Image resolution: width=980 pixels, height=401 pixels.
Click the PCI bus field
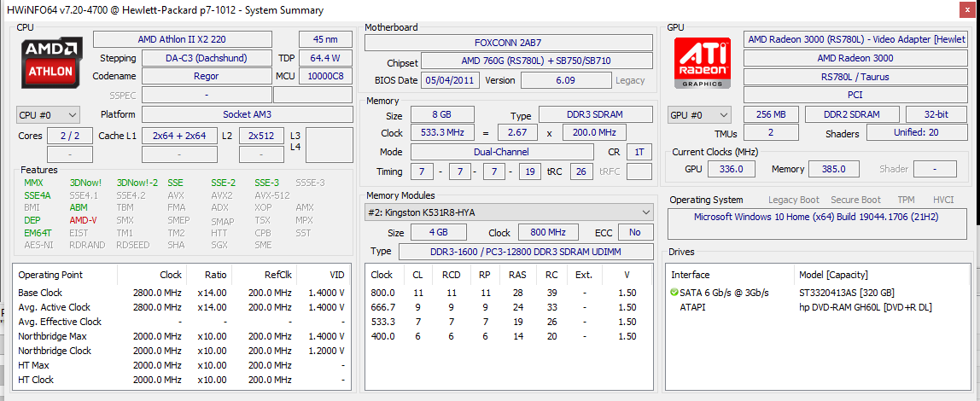pos(855,95)
